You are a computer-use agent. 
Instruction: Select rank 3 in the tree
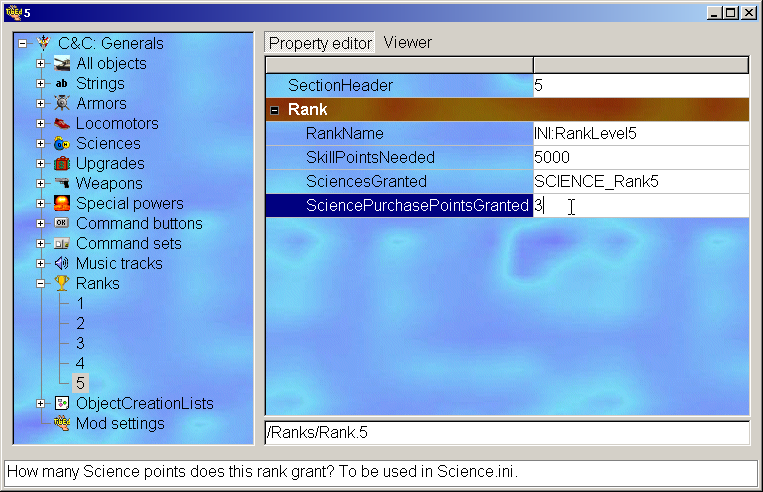(80, 343)
